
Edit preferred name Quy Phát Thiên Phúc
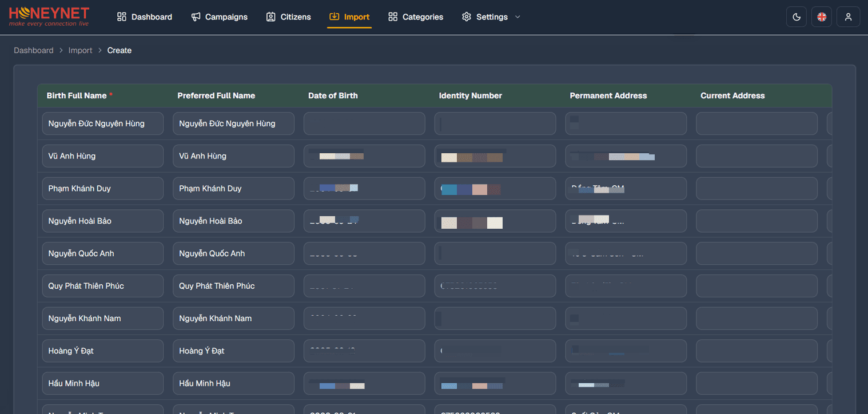pyautogui.click(x=234, y=286)
